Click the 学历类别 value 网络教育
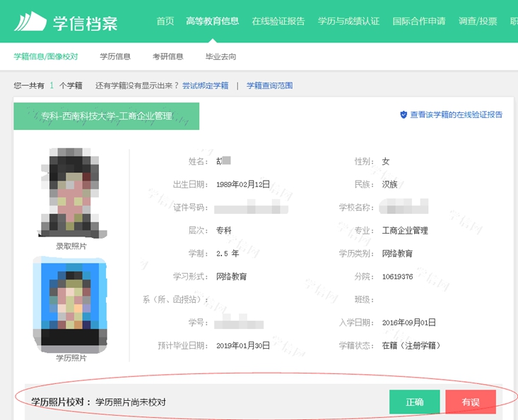518x420 pixels. pos(397,253)
